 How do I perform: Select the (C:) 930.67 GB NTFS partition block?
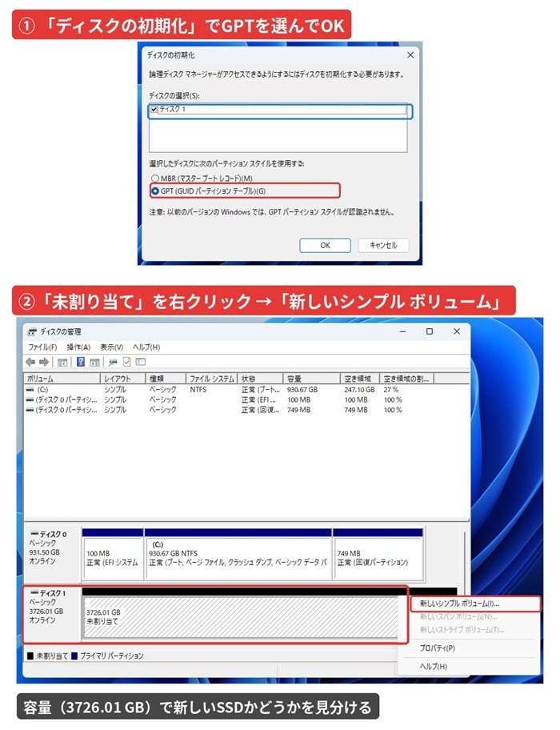pyautogui.click(x=238, y=554)
